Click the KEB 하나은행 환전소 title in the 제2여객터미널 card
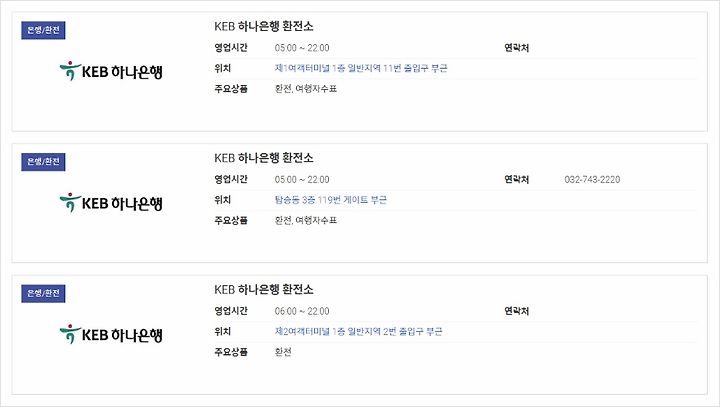The width and height of the screenshot is (720, 407). tap(264, 289)
